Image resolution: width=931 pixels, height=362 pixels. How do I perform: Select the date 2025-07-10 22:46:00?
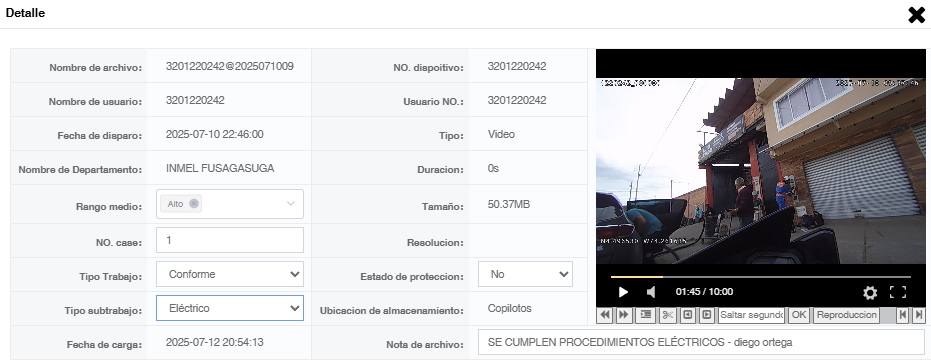(214, 135)
